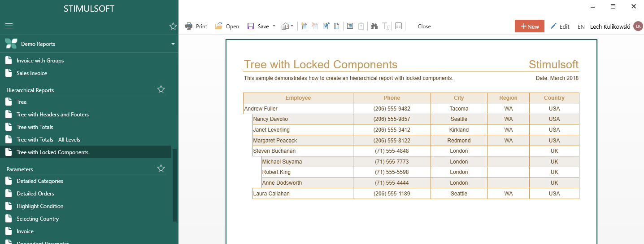Click Nancy Davolio employee cell
644x244 pixels.
(x=303, y=119)
